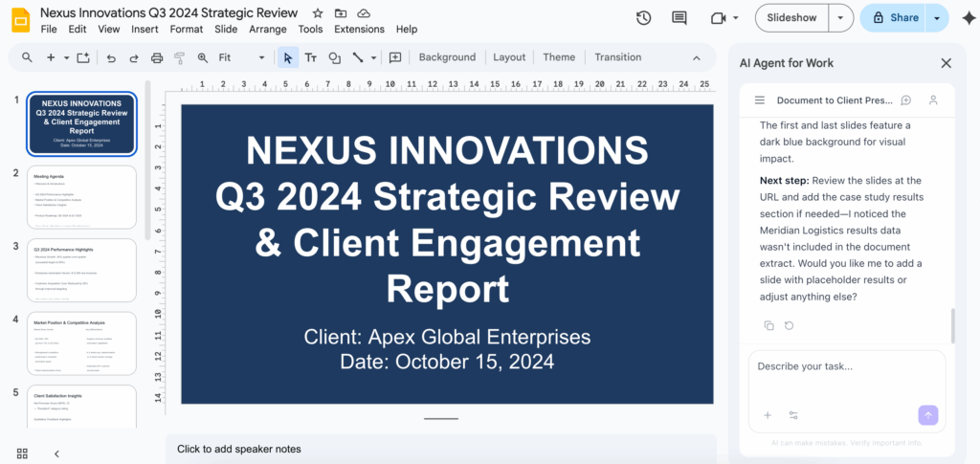The image size is (980, 464).
Task: Send the task message
Action: 928,415
